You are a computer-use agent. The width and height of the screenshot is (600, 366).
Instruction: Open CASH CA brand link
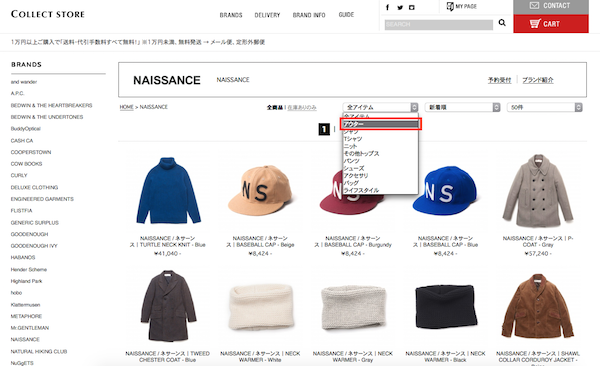22,141
